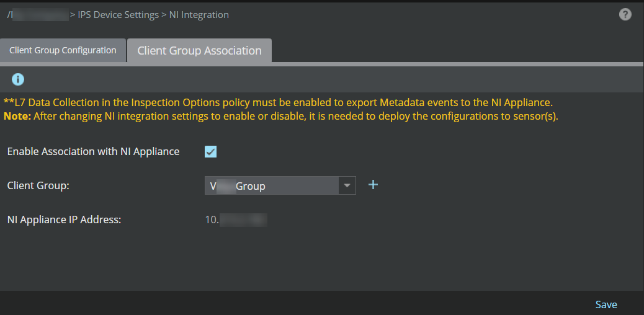The image size is (644, 315).
Task: Click the blue information icon
Action: [x=18, y=79]
